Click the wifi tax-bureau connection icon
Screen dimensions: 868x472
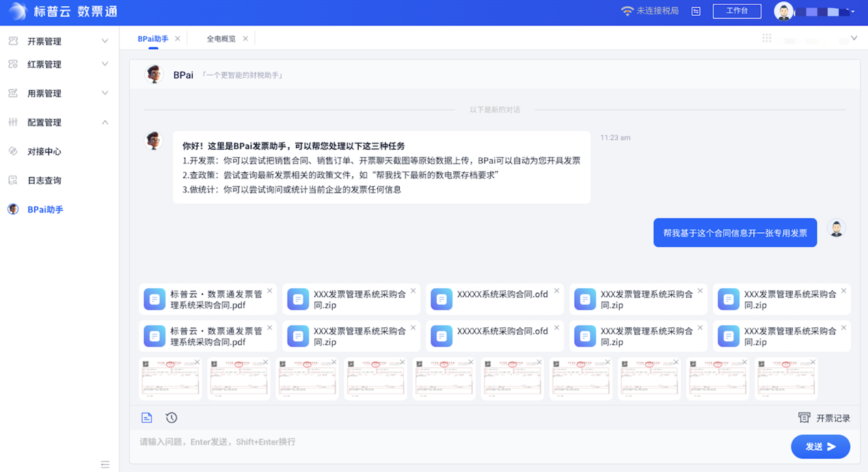(x=627, y=12)
